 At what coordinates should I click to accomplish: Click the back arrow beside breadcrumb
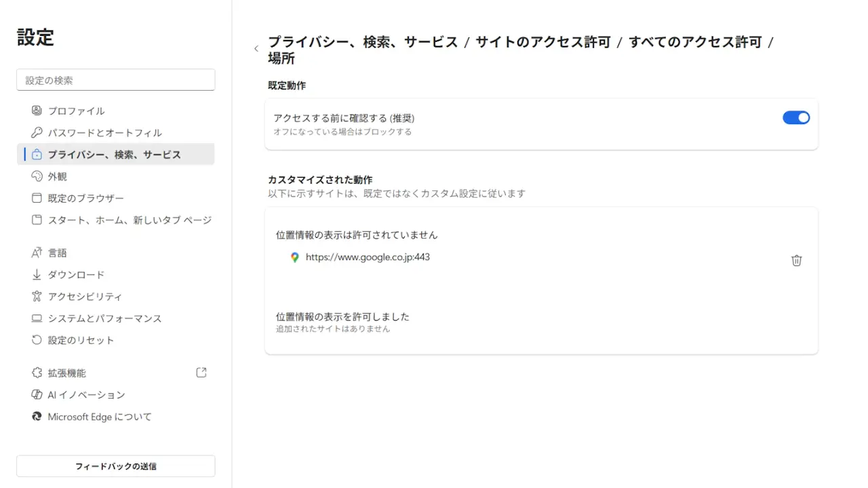point(256,49)
